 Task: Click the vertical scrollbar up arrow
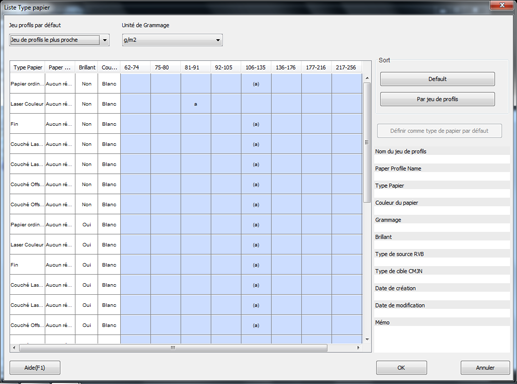[x=367, y=78]
